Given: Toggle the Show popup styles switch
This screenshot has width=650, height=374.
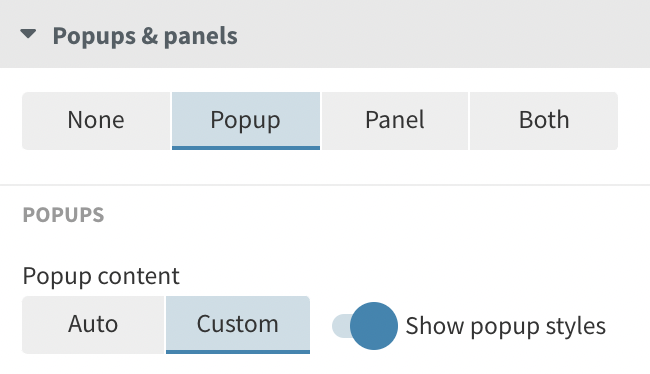Looking at the screenshot, I should [x=365, y=326].
